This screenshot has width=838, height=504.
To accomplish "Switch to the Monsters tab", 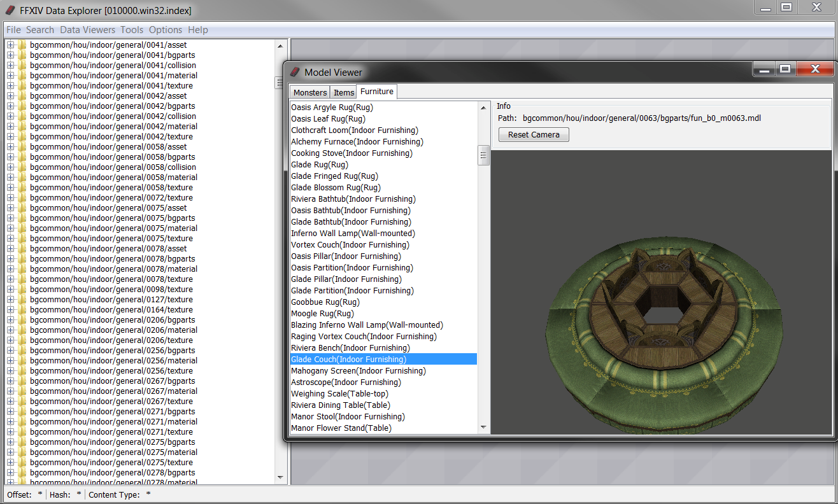I will click(310, 92).
